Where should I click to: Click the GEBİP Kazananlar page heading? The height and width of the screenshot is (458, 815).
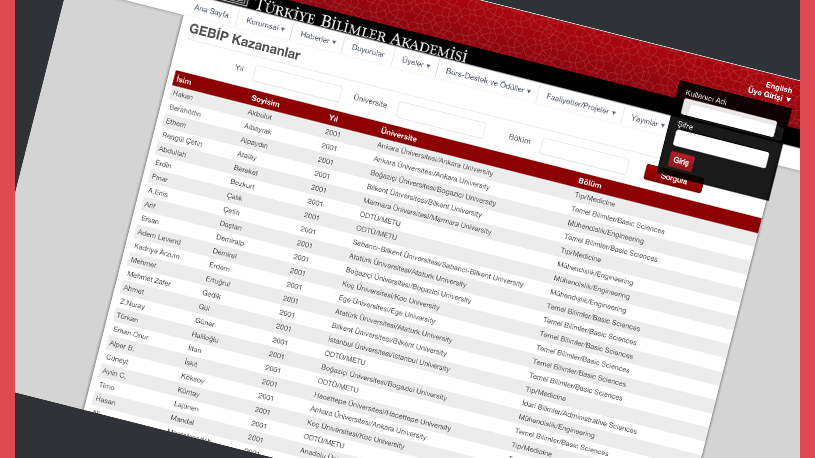point(245,42)
